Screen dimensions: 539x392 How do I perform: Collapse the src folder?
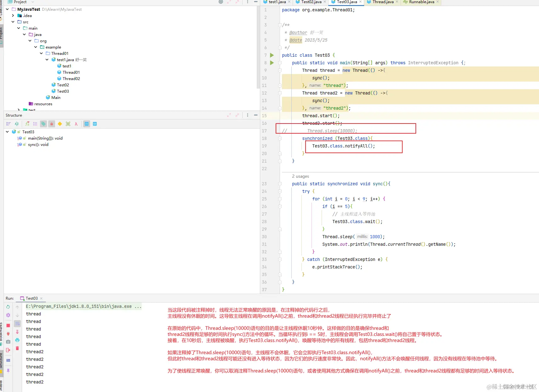point(13,22)
